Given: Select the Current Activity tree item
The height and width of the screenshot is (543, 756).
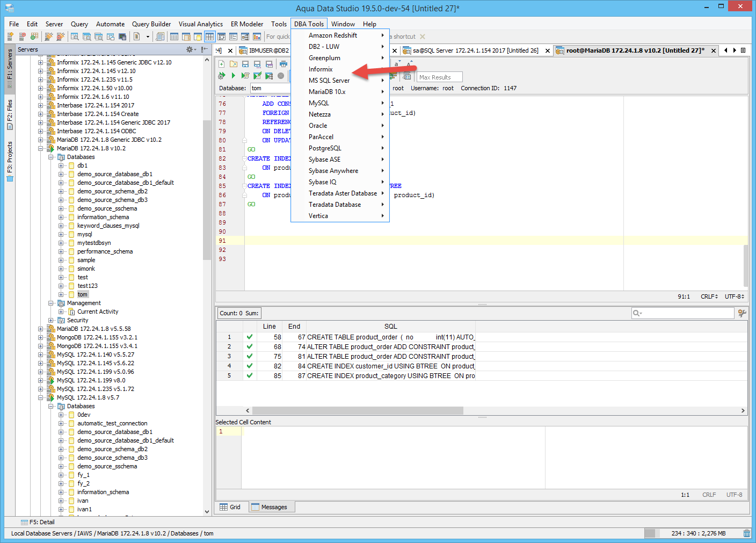Looking at the screenshot, I should (x=98, y=312).
